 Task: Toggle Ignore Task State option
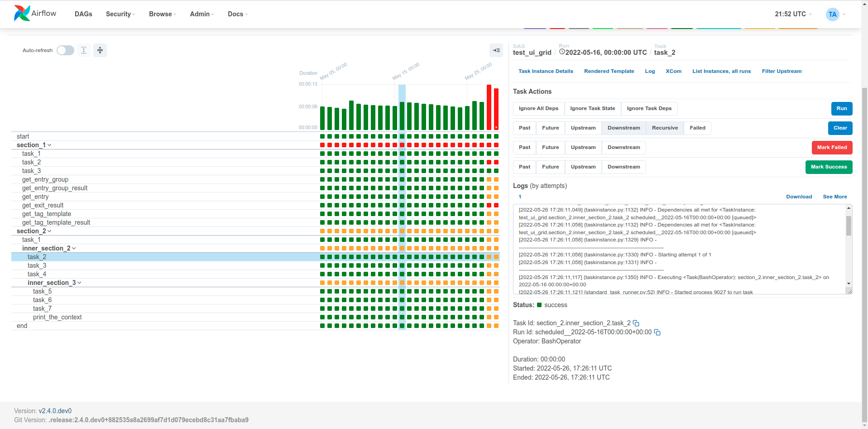(592, 108)
